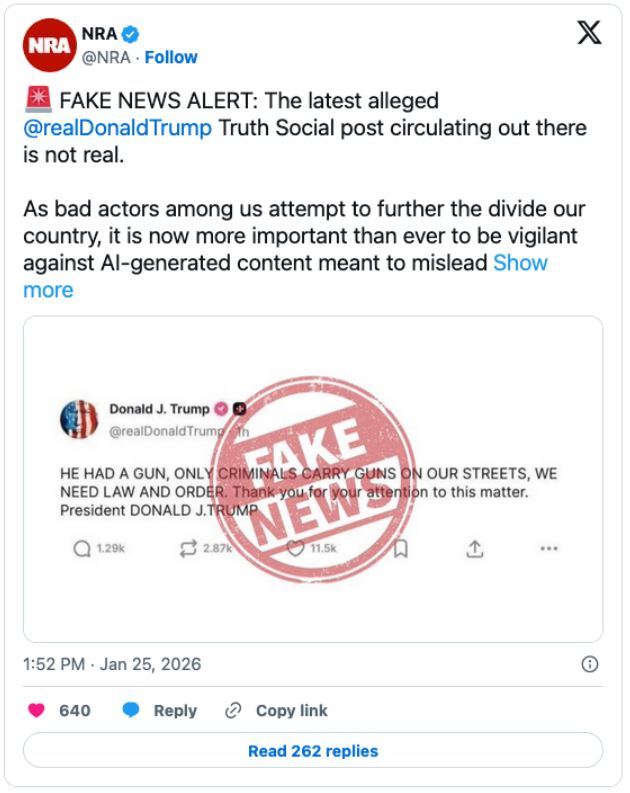Open the embedded Fake News screenshot image
The image size is (630, 793).
(313, 479)
